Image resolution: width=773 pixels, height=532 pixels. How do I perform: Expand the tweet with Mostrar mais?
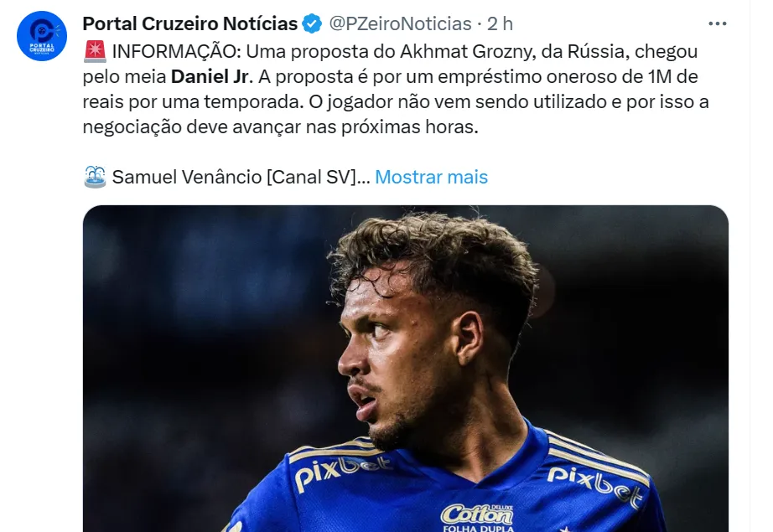coord(431,177)
